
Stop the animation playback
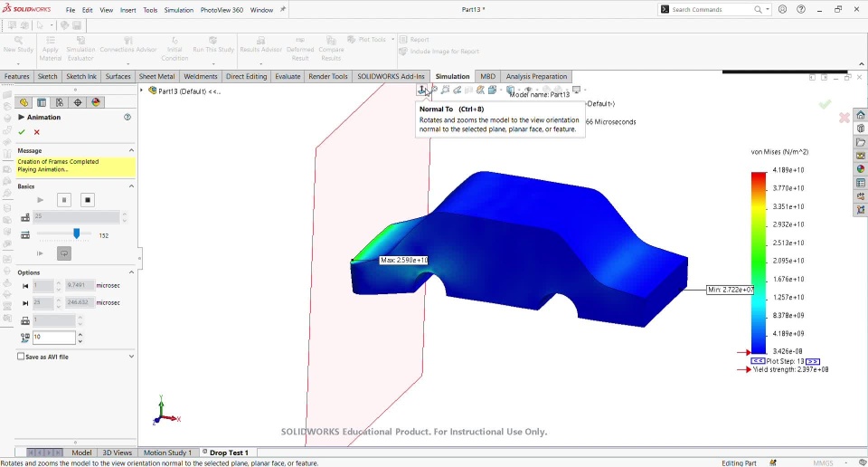coord(87,200)
